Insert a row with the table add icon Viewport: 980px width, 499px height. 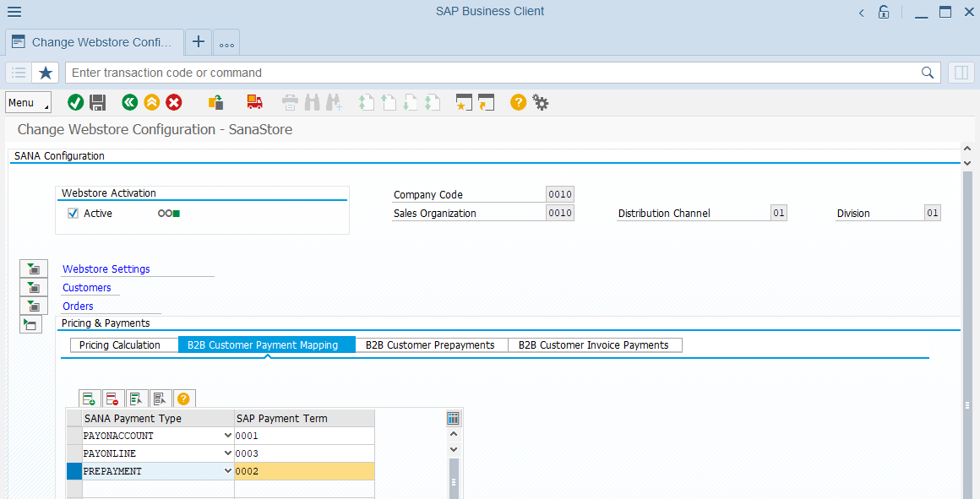point(90,399)
